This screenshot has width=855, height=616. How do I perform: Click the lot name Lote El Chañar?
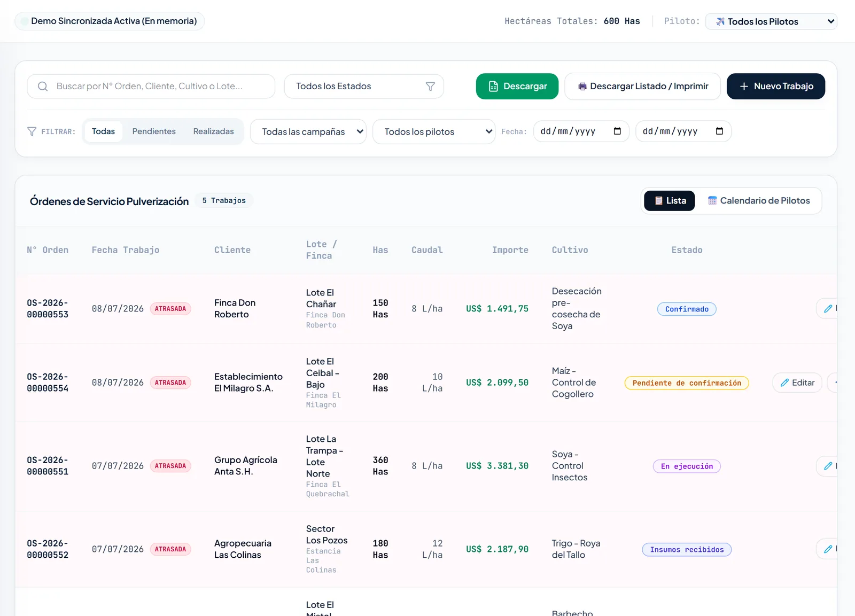point(321,299)
